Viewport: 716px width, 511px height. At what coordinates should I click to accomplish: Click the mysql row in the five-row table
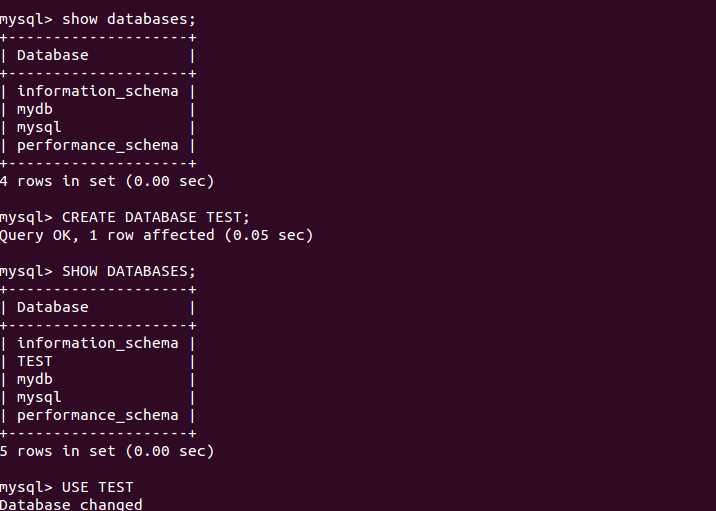39,397
